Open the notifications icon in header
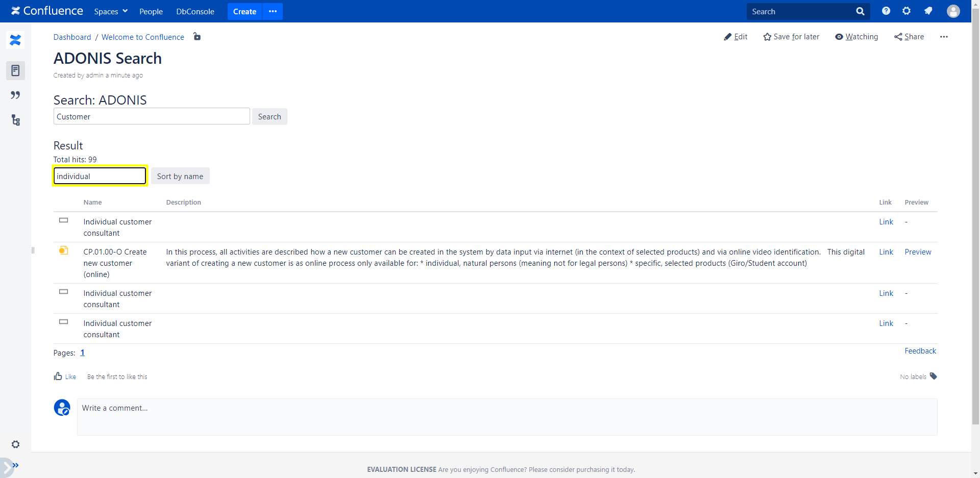Viewport: 980px width, 478px height. pos(928,11)
